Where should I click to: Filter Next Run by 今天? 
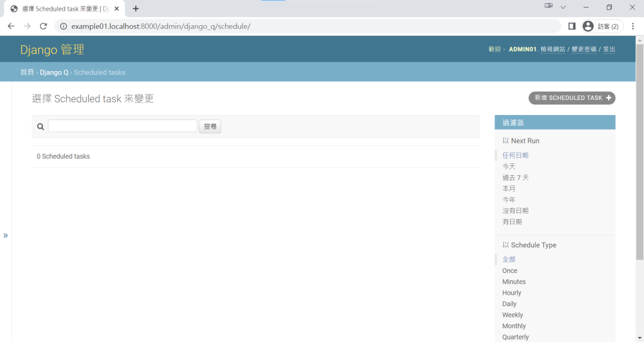tap(509, 166)
